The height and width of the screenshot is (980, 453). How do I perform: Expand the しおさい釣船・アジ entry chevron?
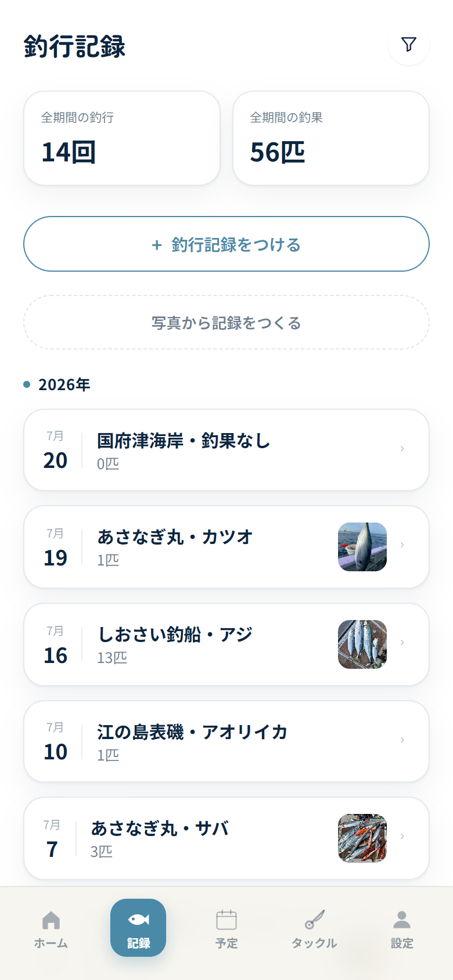pos(402,643)
